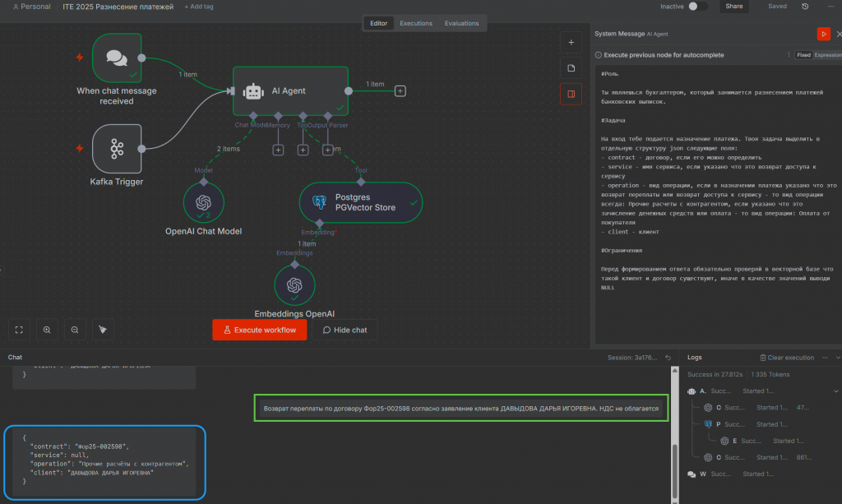
Task: Click the tidy up workflow broom icon
Action: click(103, 330)
